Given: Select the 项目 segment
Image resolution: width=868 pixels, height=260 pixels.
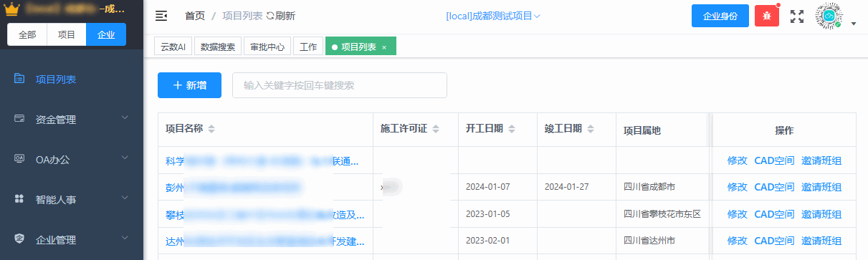Looking at the screenshot, I should click(x=67, y=34).
